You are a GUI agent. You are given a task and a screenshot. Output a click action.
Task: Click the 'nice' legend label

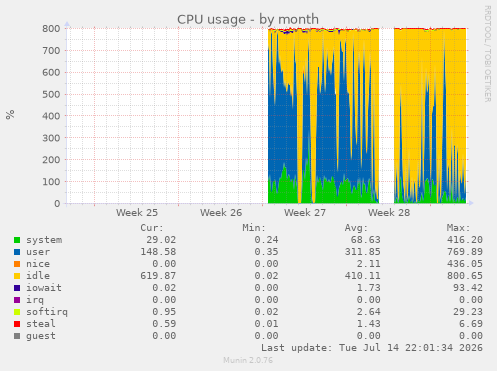(38, 264)
